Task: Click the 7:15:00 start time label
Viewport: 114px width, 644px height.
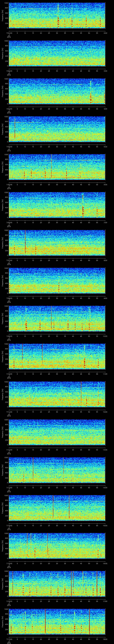Action: pos(9,564)
